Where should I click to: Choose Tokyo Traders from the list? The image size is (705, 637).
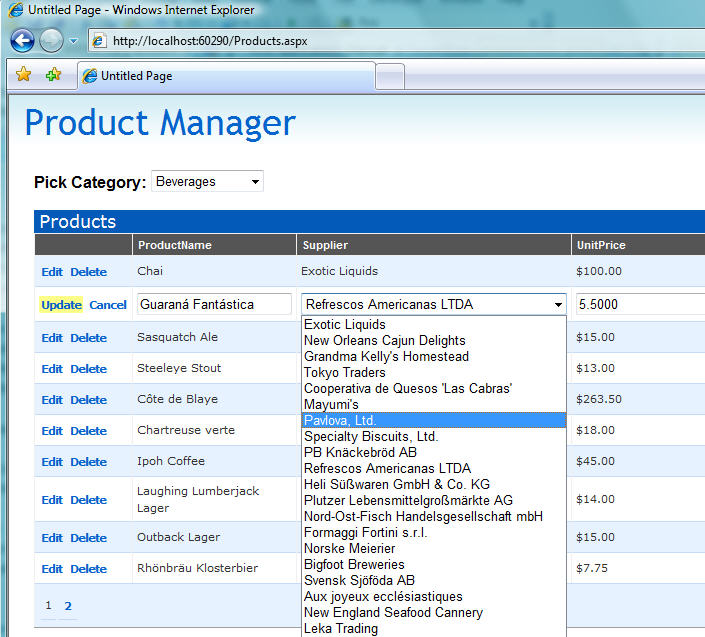coord(434,373)
